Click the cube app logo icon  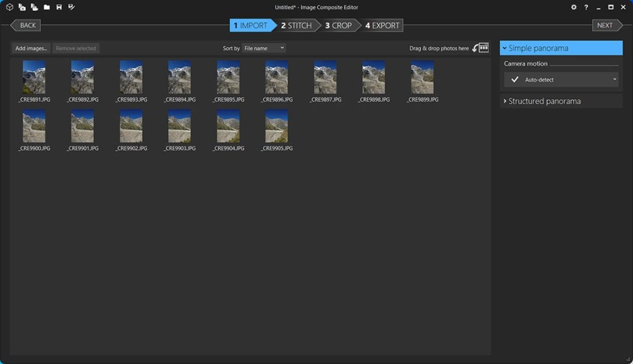coord(10,7)
